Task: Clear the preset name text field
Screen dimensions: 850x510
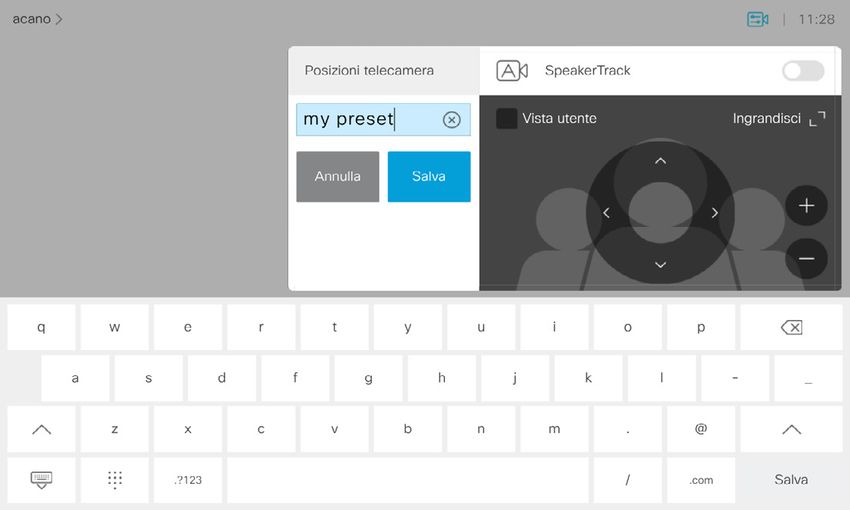Action: tap(451, 120)
